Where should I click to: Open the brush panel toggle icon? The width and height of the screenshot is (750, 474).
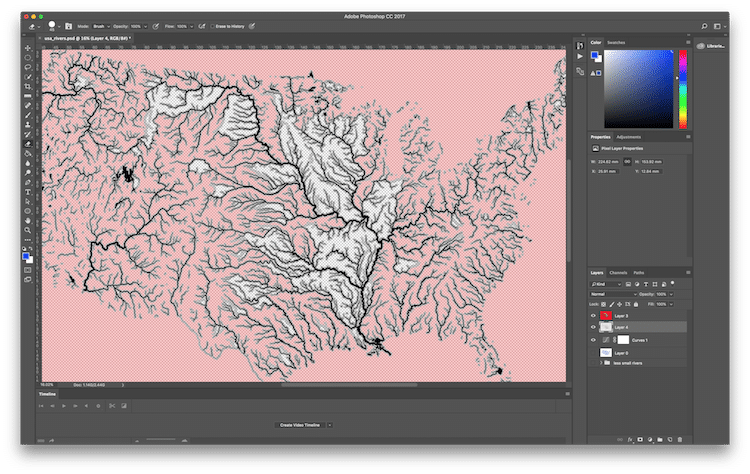tap(68, 26)
